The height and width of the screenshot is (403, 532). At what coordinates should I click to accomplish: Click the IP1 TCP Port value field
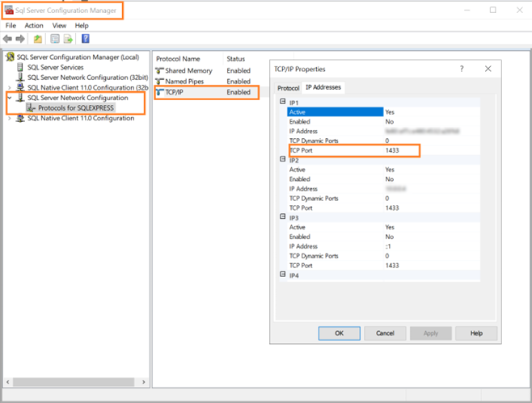[401, 150]
